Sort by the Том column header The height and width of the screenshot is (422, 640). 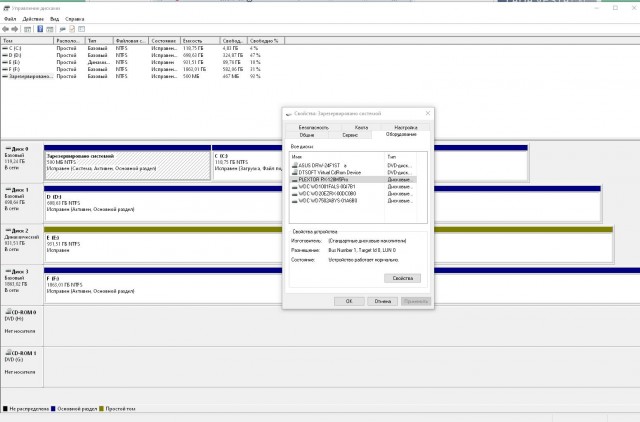(x=27, y=41)
